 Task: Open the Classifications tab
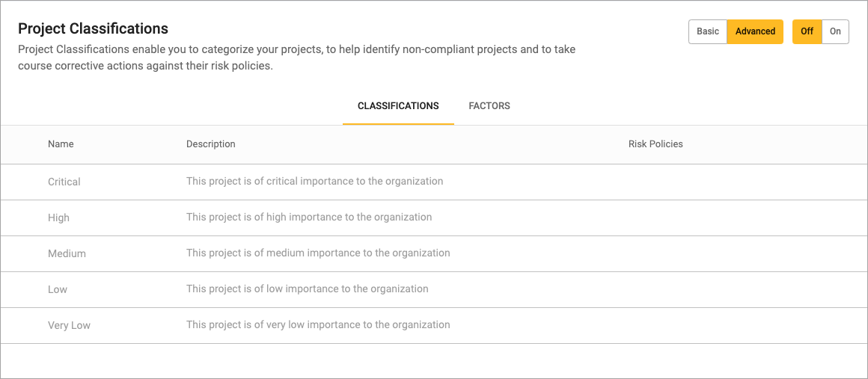click(398, 106)
